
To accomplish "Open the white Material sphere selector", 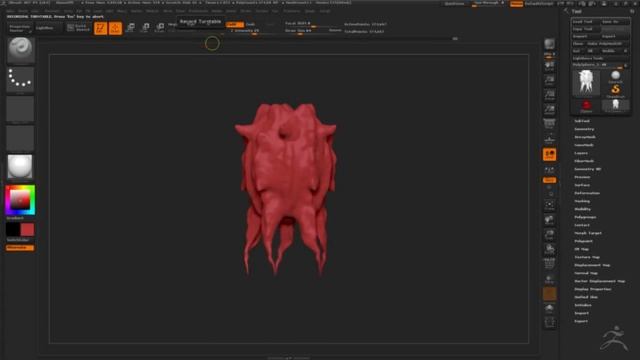I will [x=20, y=167].
